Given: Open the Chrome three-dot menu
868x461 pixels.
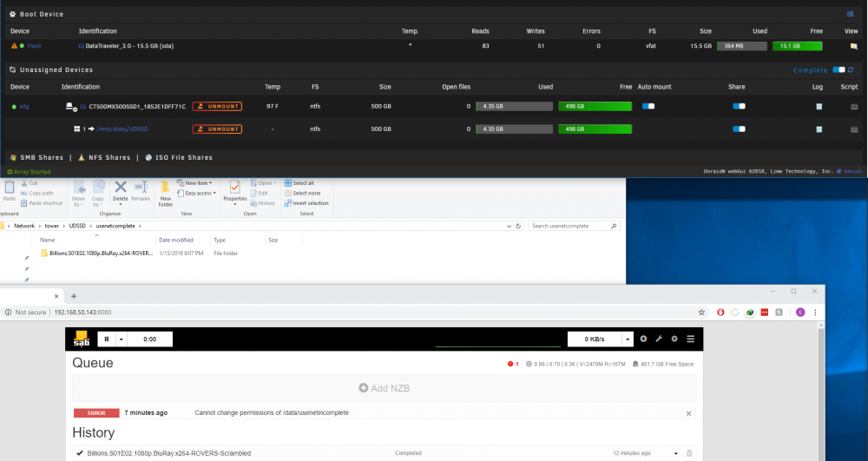Looking at the screenshot, I should (815, 313).
